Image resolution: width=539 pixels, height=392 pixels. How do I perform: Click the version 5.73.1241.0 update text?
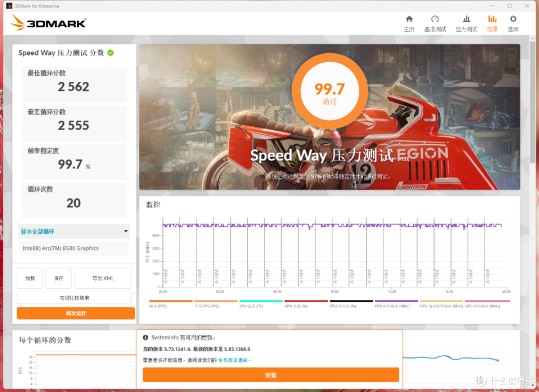(x=197, y=349)
